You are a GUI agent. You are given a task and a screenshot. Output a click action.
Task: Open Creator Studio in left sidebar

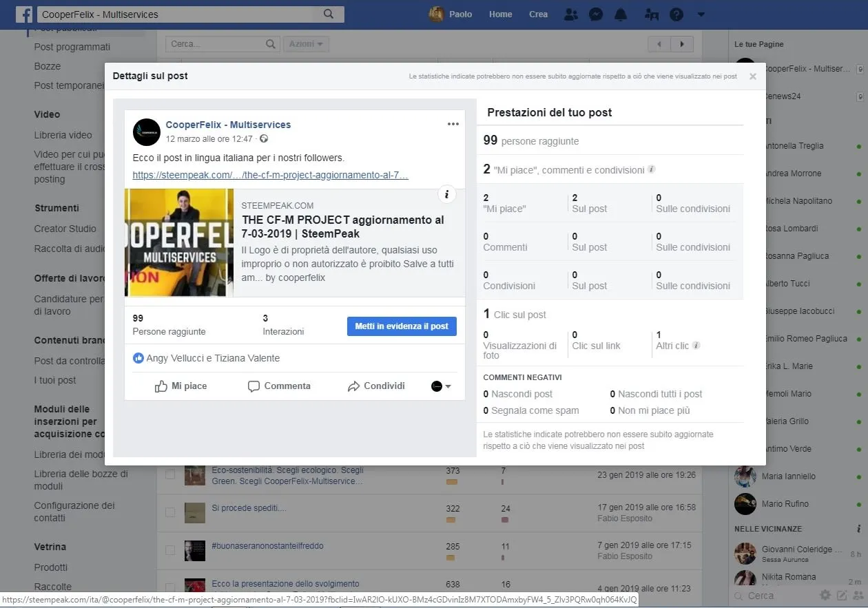pos(65,229)
